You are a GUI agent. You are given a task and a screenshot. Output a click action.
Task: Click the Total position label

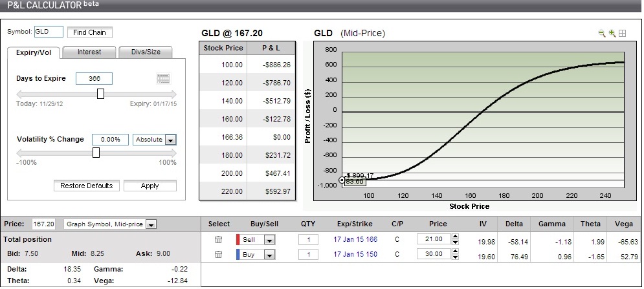pos(28,239)
